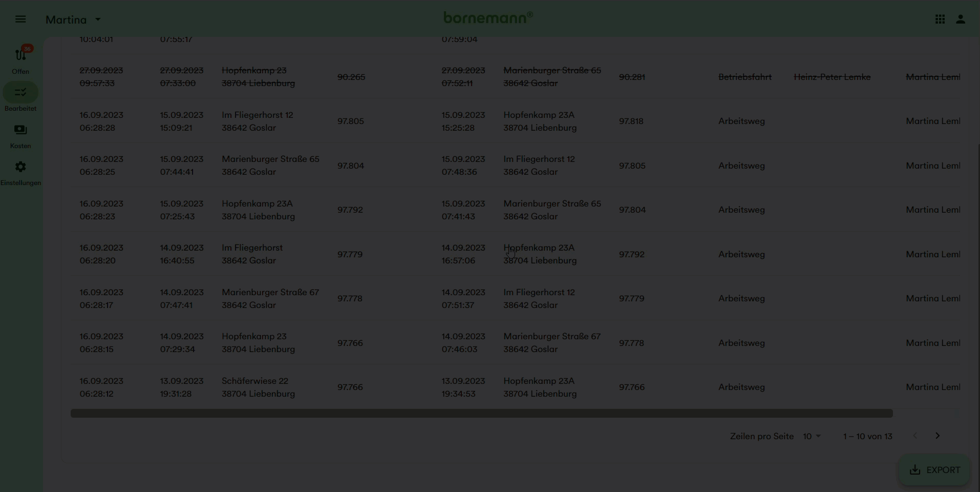This screenshot has height=492, width=980.
Task: Click the download icon on Export
Action: [x=915, y=470]
